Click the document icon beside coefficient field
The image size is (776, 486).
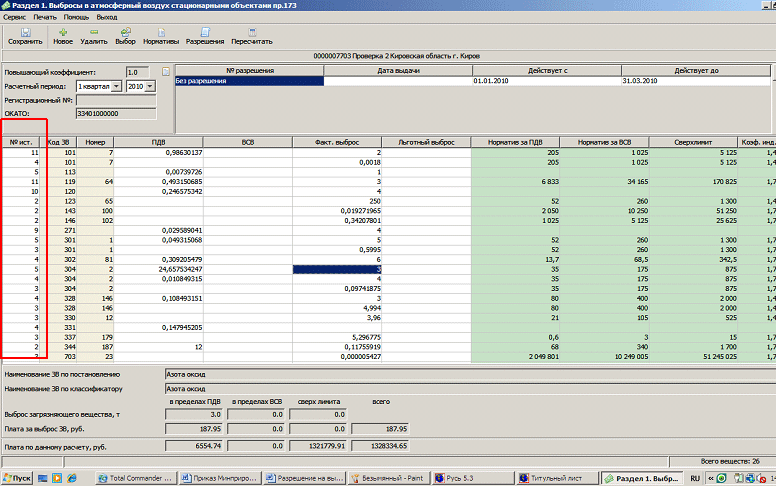(166, 72)
